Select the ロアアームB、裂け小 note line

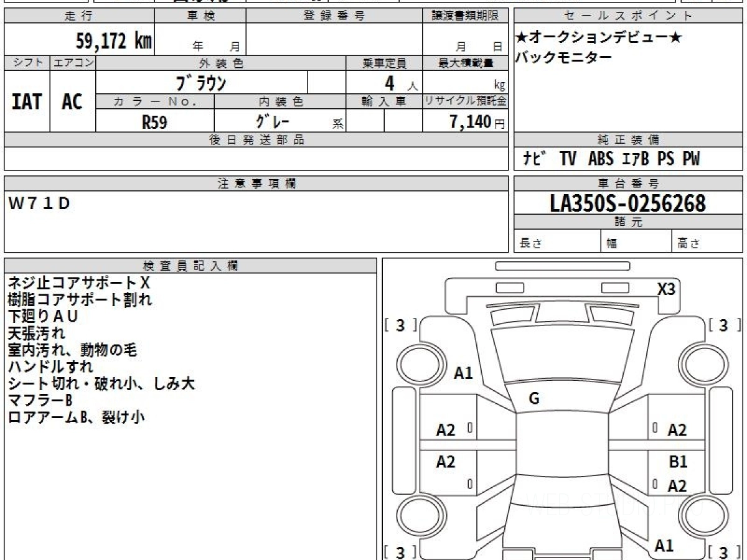(x=76, y=417)
